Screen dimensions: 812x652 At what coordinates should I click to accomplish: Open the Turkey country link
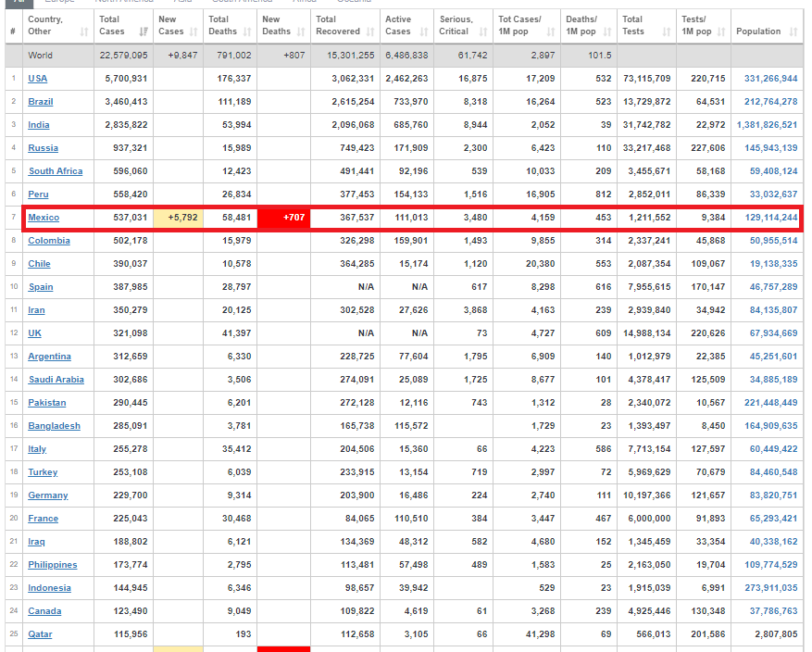(x=43, y=472)
